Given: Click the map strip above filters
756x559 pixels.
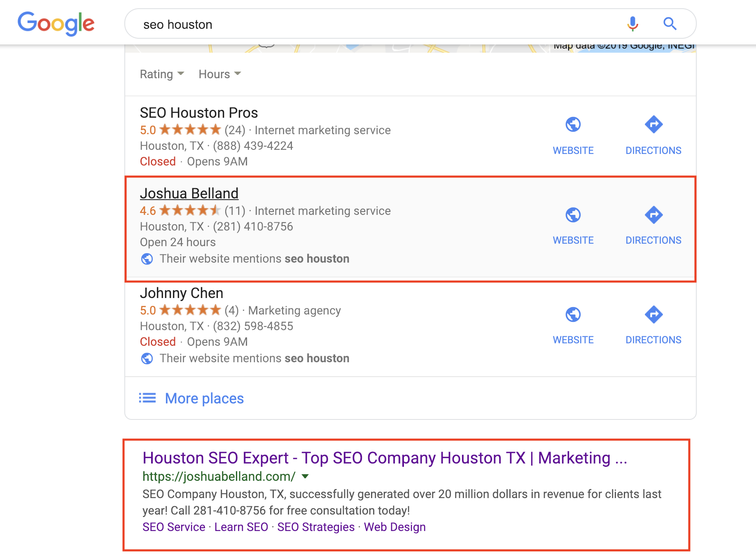Looking at the screenshot, I should [410, 49].
